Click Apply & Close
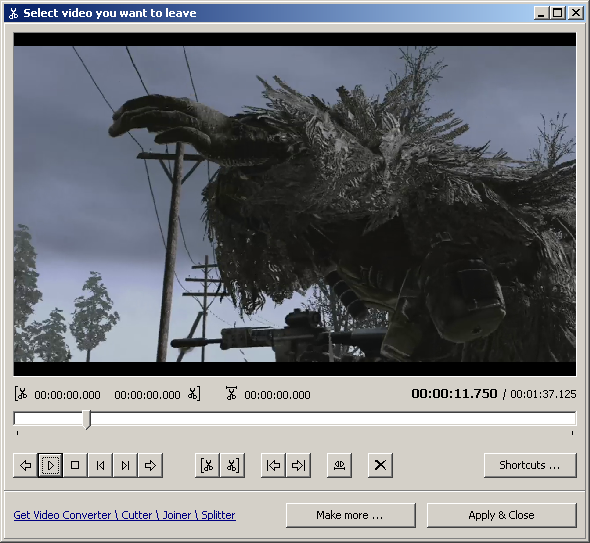The width and height of the screenshot is (590, 543). coord(502,515)
